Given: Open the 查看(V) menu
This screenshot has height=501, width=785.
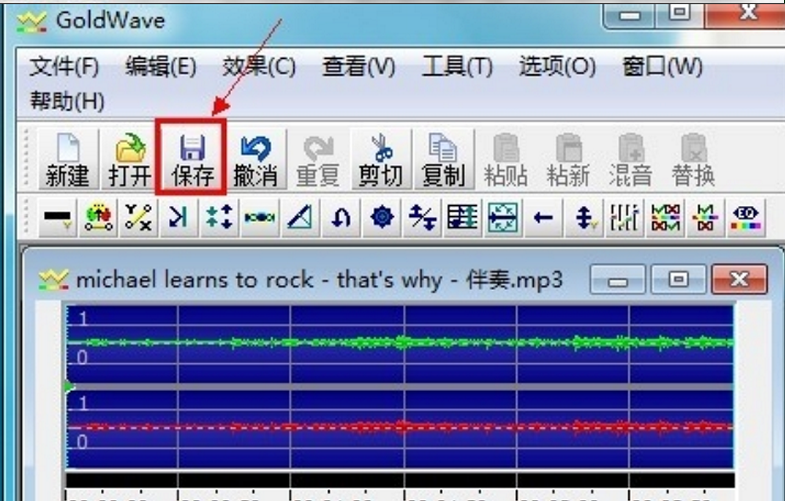Looking at the screenshot, I should click(358, 67).
